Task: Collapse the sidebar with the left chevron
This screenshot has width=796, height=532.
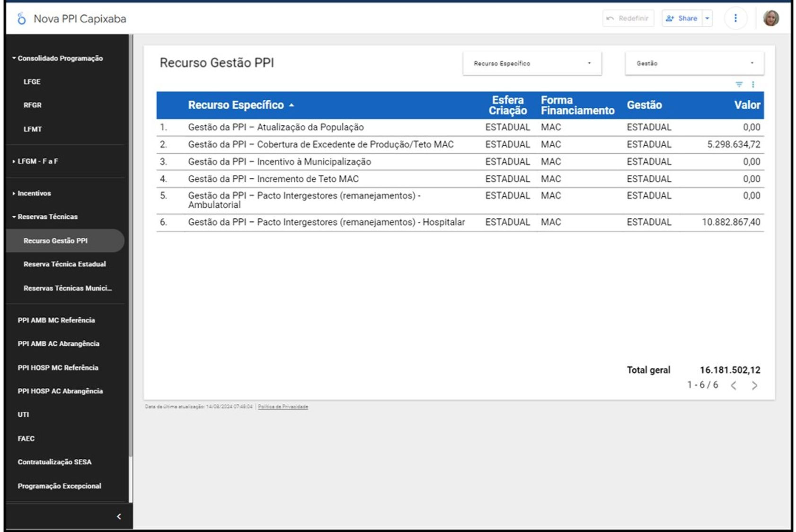Action: 119,516
